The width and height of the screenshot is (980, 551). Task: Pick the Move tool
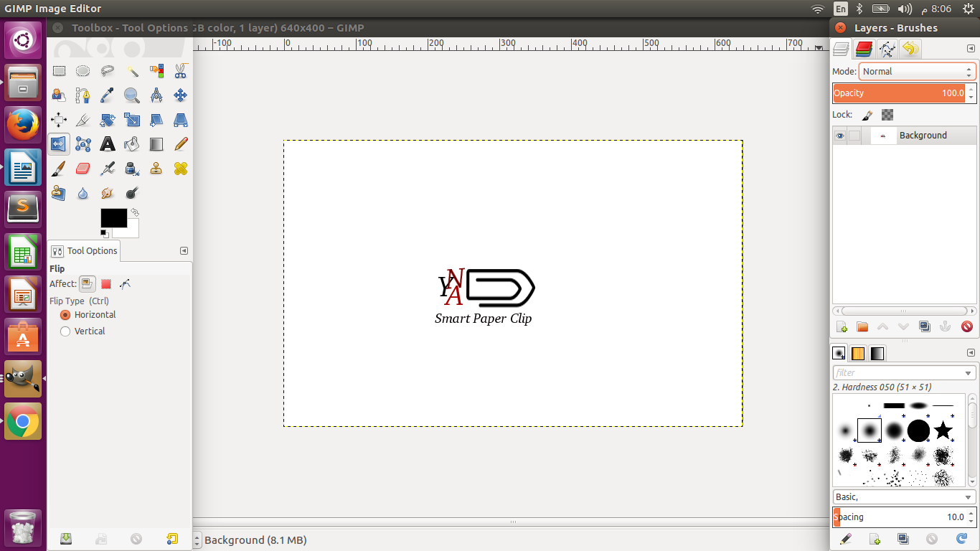pos(181,95)
